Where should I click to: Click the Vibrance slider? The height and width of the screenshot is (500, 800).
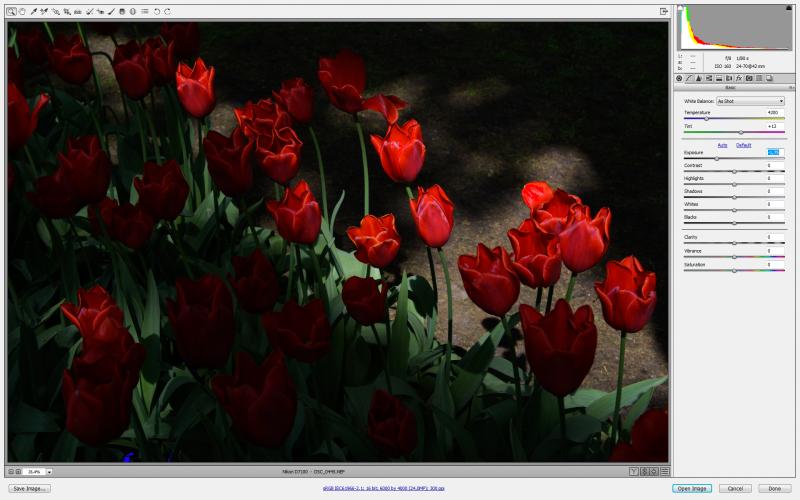coord(734,257)
